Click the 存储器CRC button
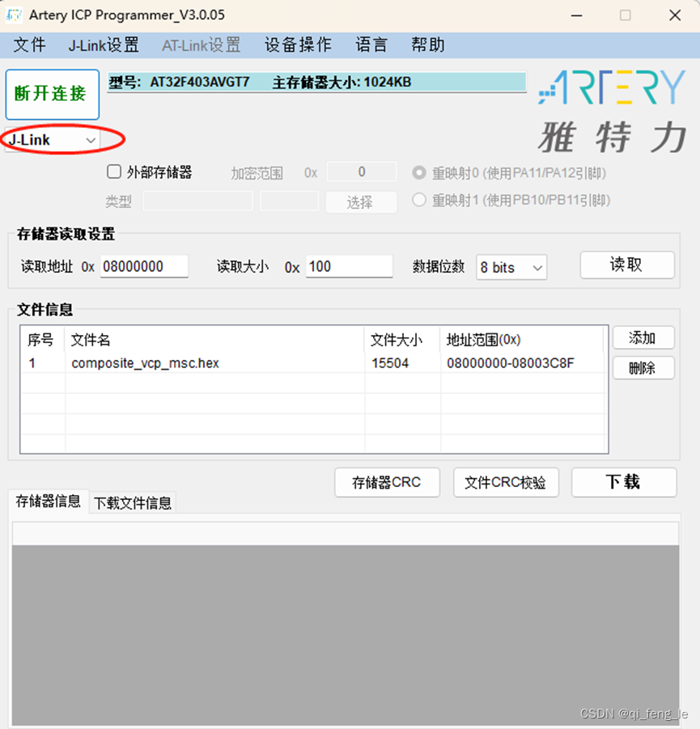 (x=387, y=482)
